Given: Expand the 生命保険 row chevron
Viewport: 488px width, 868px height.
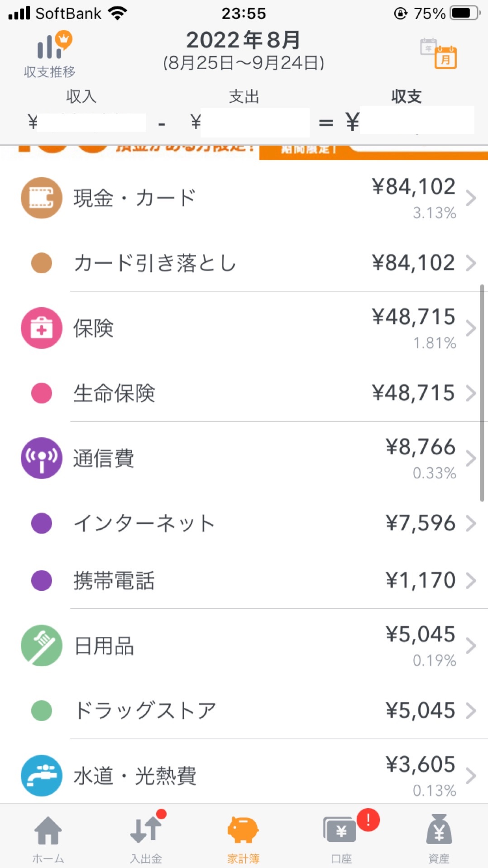Looking at the screenshot, I should point(471,393).
